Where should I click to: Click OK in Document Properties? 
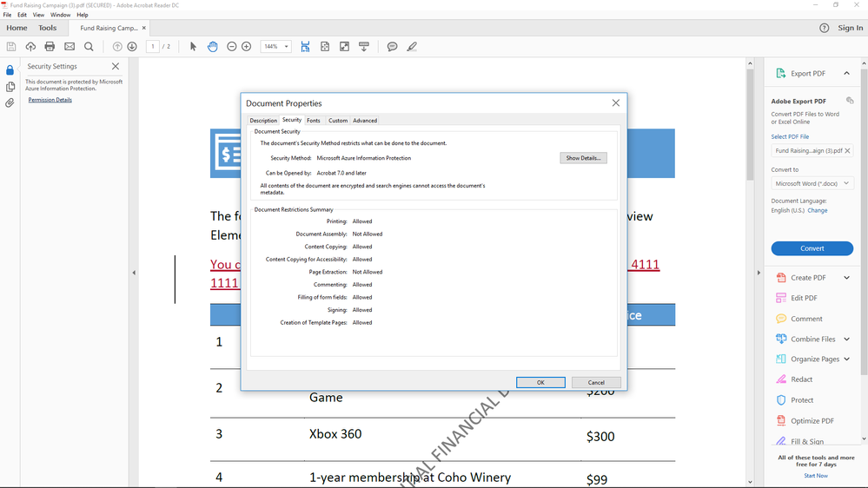click(540, 382)
